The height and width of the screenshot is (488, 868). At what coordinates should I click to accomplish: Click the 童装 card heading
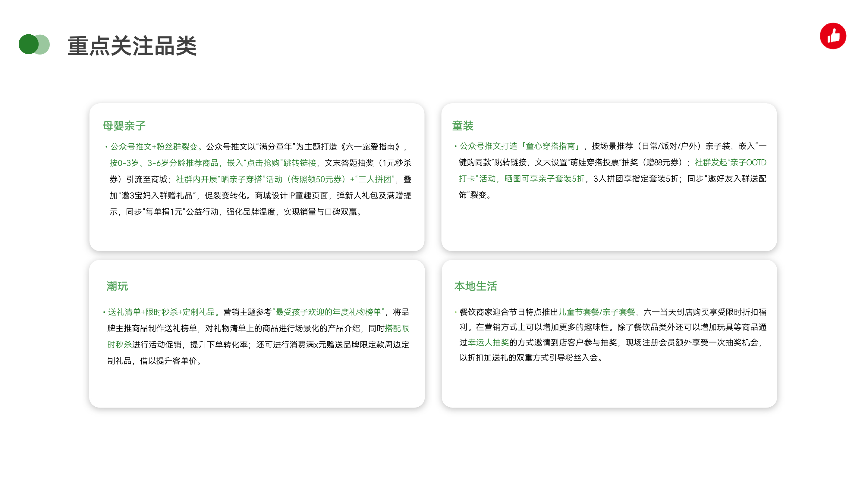pyautogui.click(x=463, y=126)
